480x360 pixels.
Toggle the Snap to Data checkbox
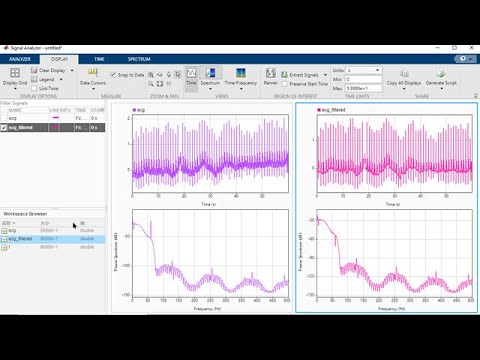(x=113, y=75)
